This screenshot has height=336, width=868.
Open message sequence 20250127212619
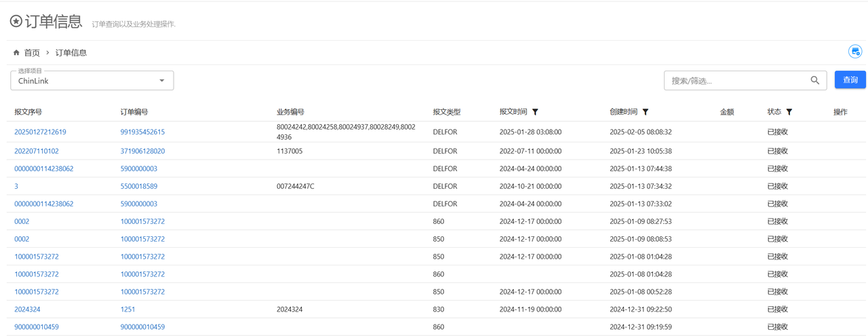tap(40, 132)
